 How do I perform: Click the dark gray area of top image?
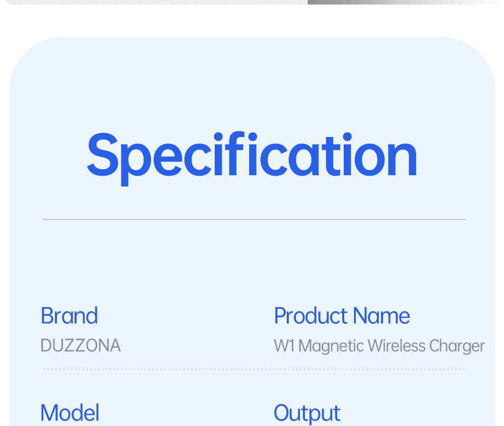(402, 2)
